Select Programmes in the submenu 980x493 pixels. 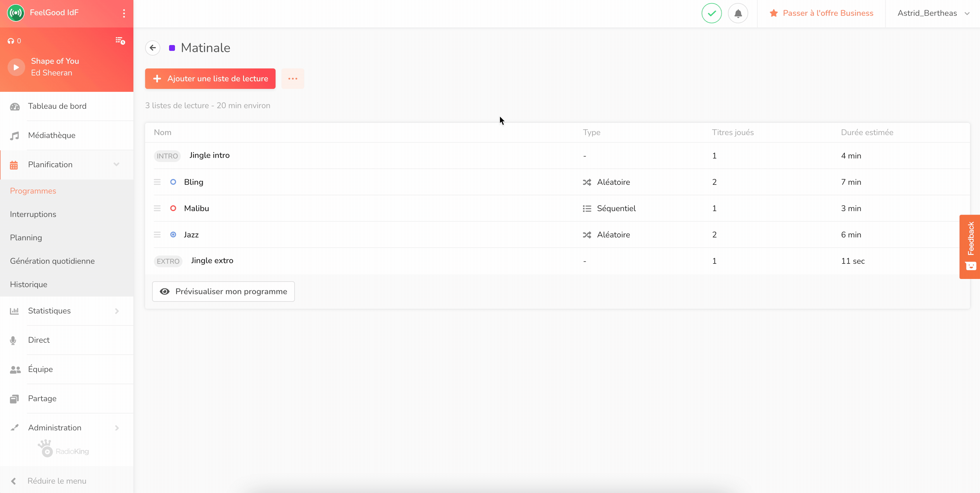[33, 191]
